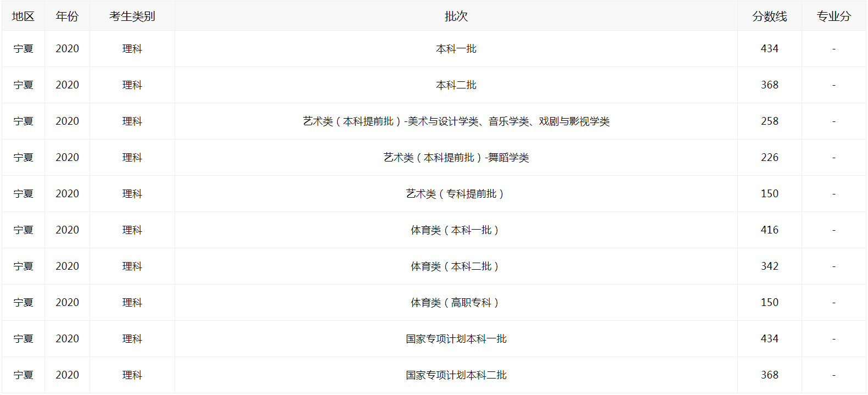The height and width of the screenshot is (395, 868).
Task: Click score 434 in 国家专项计划本科一批 row
Action: click(769, 339)
